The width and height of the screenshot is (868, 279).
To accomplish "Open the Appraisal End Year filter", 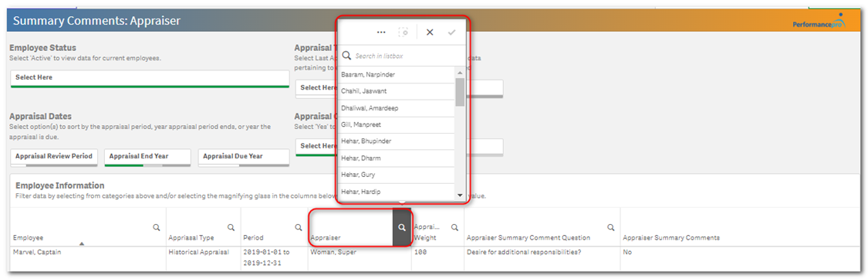I will [x=147, y=158].
